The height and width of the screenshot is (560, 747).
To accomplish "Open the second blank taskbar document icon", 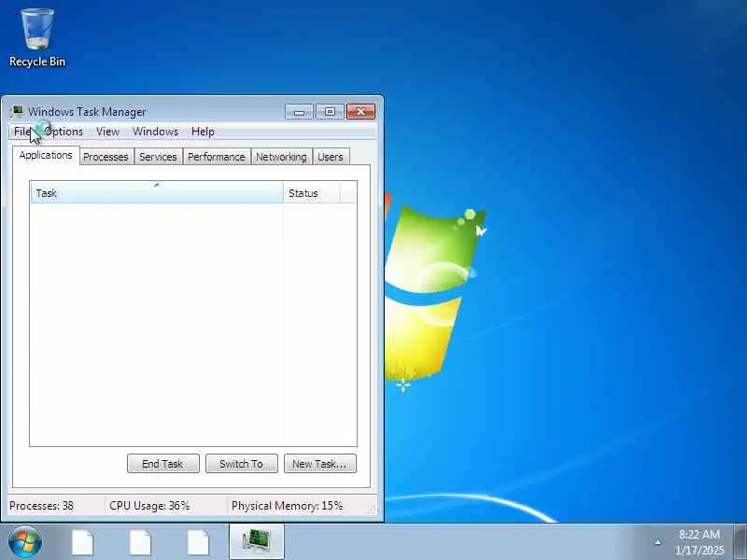I will coord(141,543).
